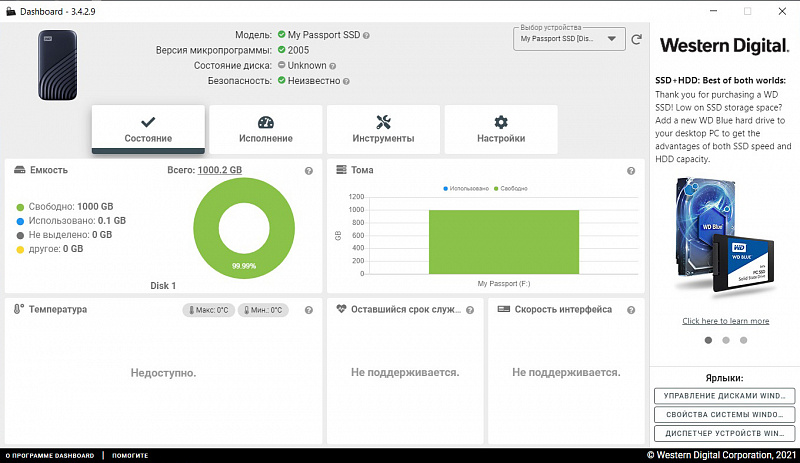
Task: Close the Dashboard window
Action: click(782, 11)
